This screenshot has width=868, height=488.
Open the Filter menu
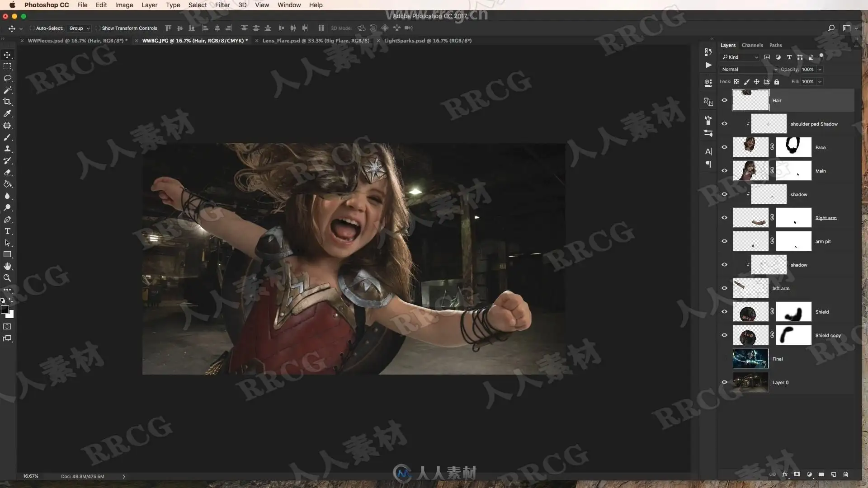222,5
